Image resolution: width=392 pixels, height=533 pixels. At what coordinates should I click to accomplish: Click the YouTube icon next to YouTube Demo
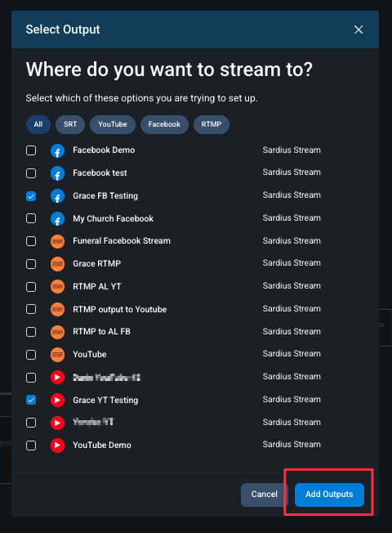(57, 446)
